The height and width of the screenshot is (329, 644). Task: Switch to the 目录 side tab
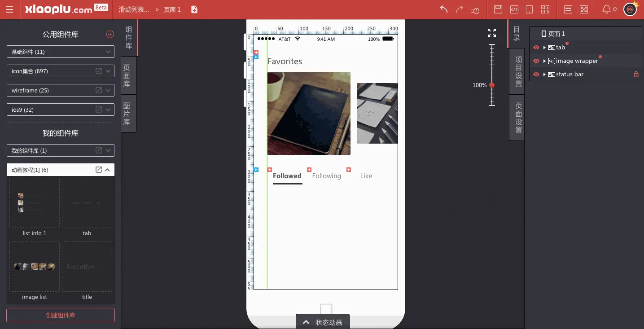(517, 34)
